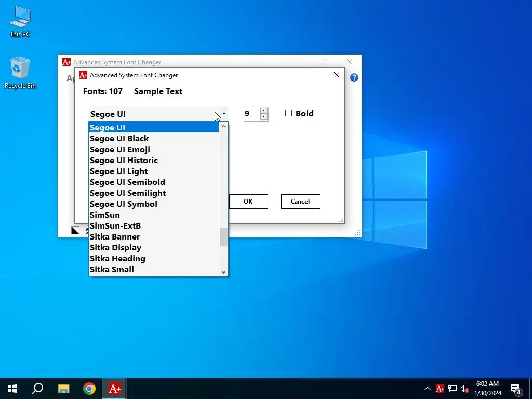532x399 pixels.
Task: Click the blue help question mark icon
Action: (354, 77)
